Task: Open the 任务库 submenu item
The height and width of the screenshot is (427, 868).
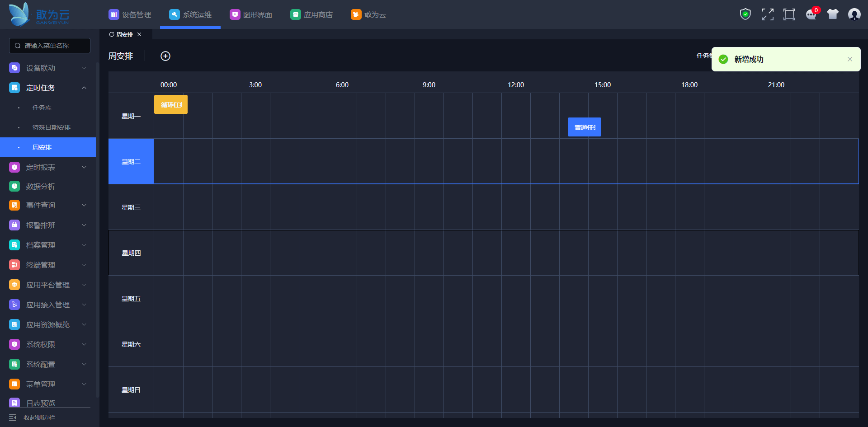Action: pyautogui.click(x=42, y=108)
